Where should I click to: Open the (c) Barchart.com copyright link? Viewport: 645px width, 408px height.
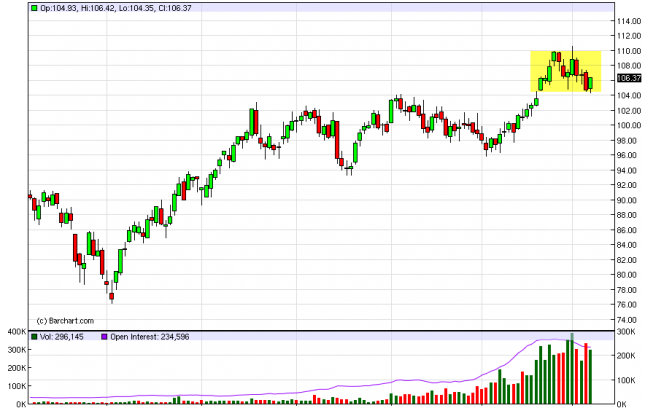coord(65,320)
